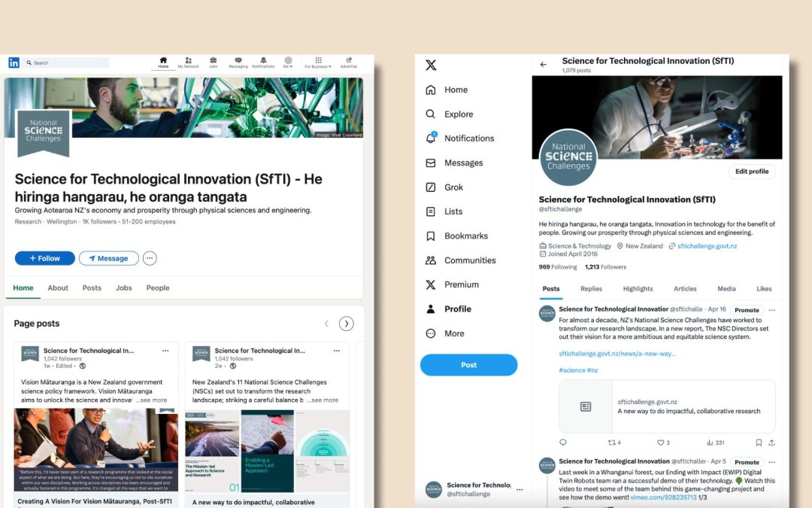Like the Apr 16 post
The width and height of the screenshot is (812, 508).
(661, 443)
